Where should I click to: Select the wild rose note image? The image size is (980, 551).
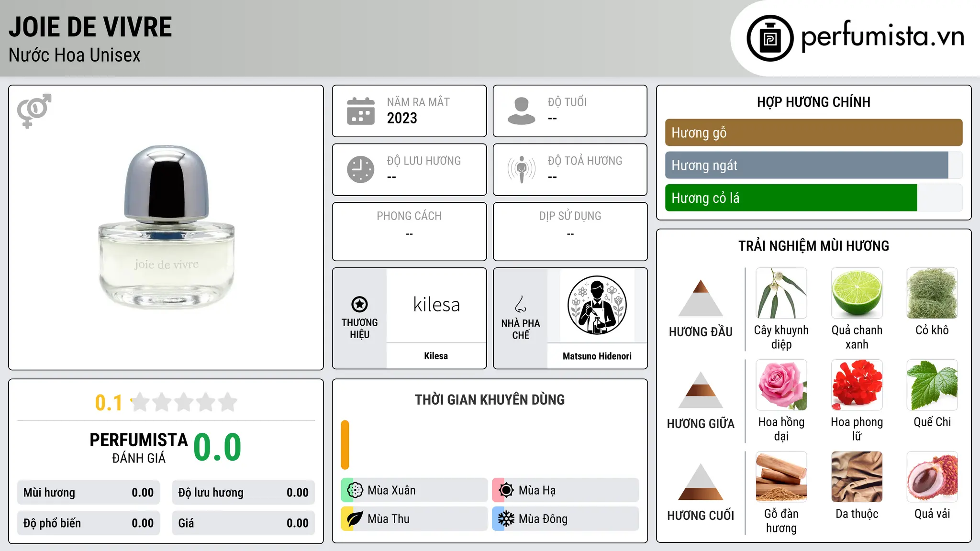781,385
